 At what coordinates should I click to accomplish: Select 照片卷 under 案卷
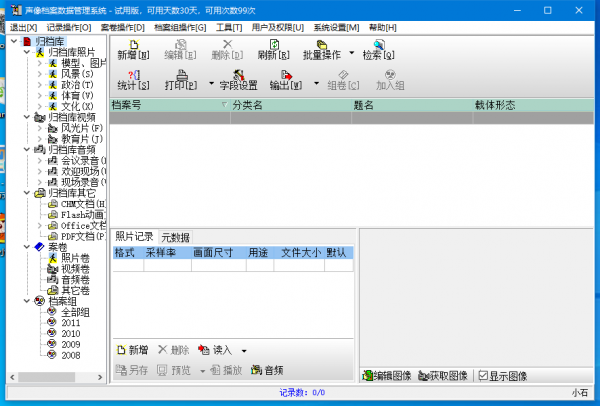point(75,258)
